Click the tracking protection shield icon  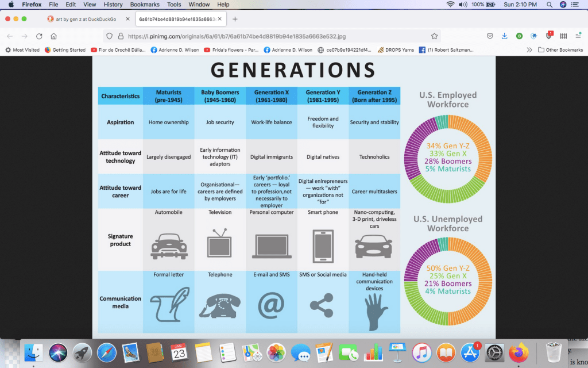109,36
